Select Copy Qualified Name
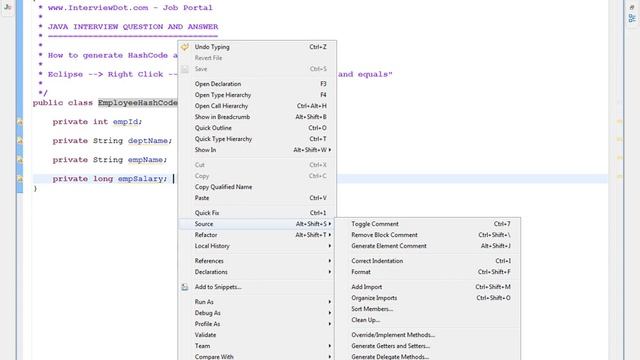This screenshot has height=360, width=640. (x=257, y=187)
